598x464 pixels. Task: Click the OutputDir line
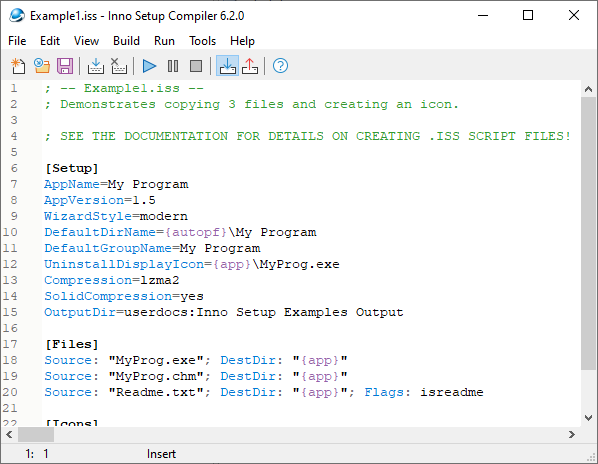coord(224,312)
